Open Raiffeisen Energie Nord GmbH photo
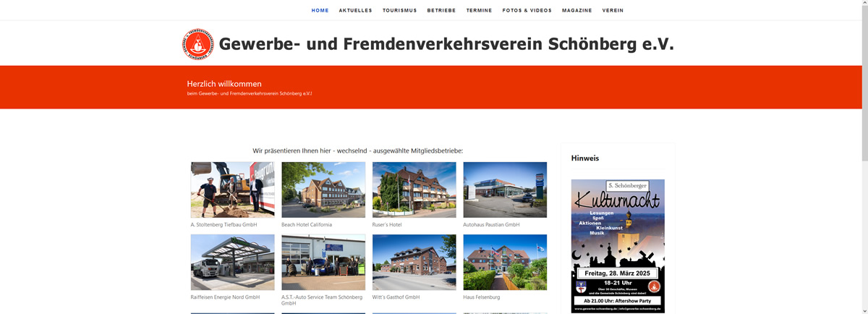Image resolution: width=868 pixels, height=314 pixels. (x=232, y=262)
